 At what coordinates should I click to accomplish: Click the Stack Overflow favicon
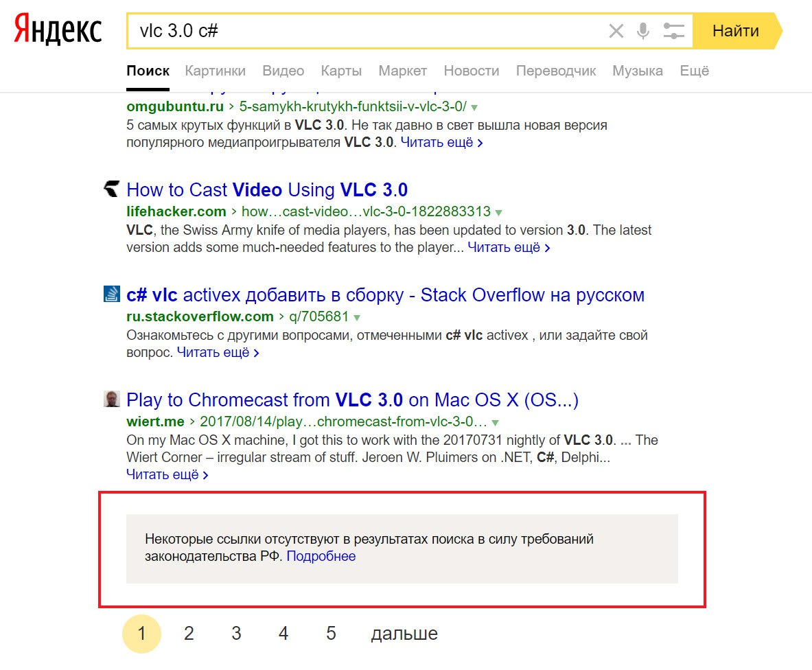point(111,294)
